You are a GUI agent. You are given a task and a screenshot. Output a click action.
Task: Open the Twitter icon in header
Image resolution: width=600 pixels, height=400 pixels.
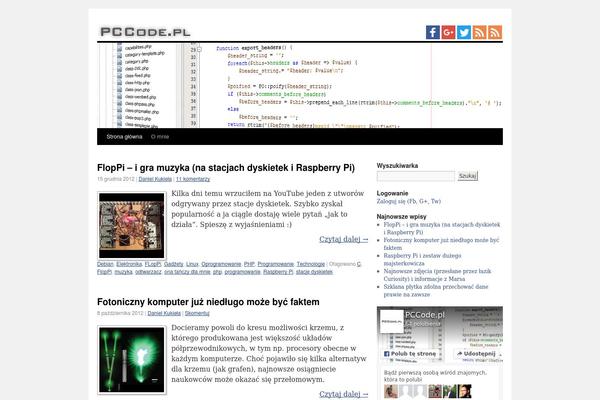pos(464,33)
